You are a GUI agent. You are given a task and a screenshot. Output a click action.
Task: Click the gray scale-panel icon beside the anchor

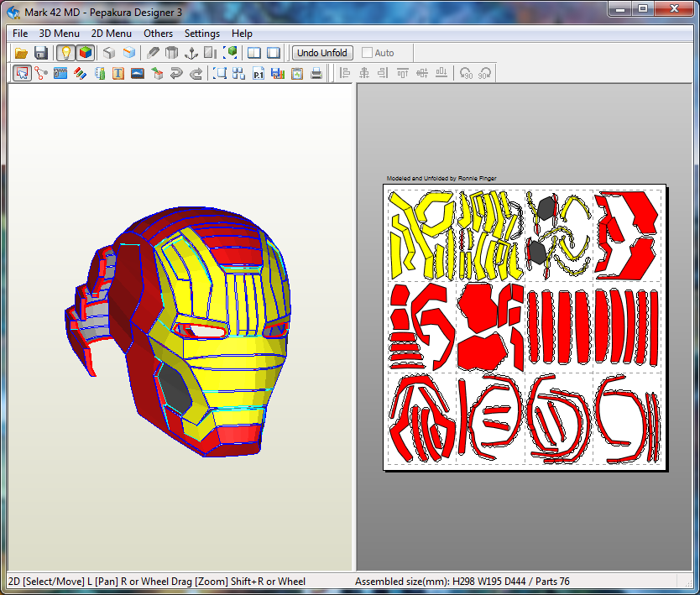[210, 53]
